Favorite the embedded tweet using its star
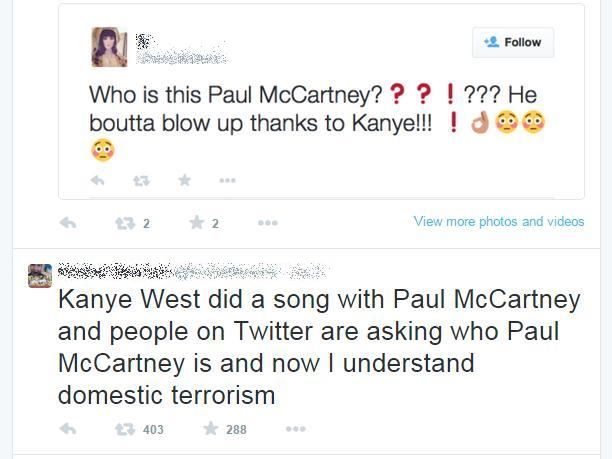 click(184, 181)
